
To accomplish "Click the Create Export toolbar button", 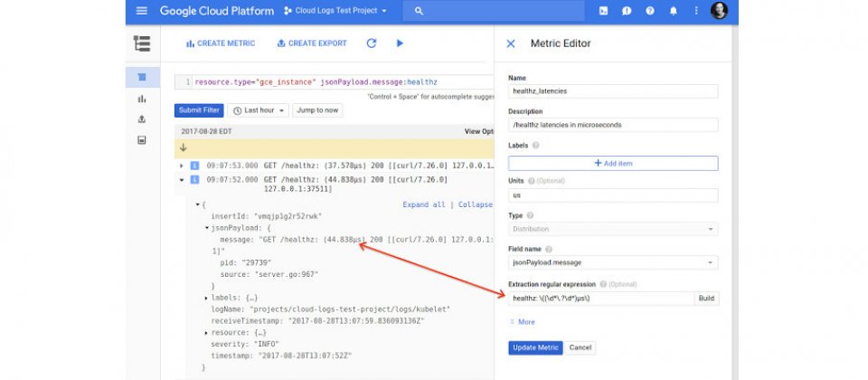I will click(x=312, y=43).
